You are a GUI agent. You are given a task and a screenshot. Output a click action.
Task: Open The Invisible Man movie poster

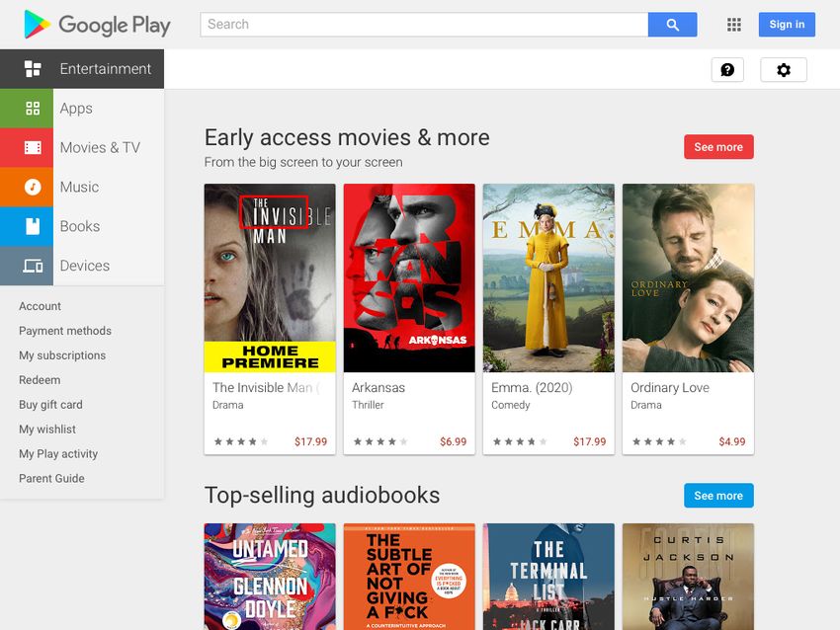270,277
